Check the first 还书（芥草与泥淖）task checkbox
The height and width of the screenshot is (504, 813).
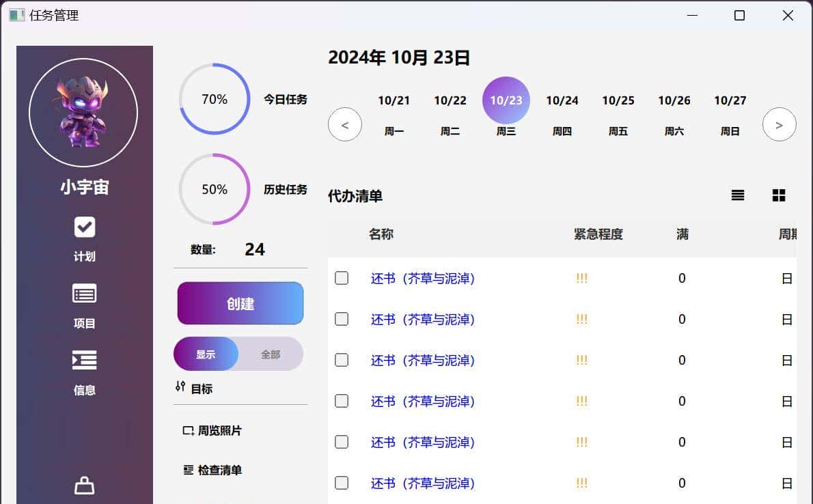[x=341, y=278]
